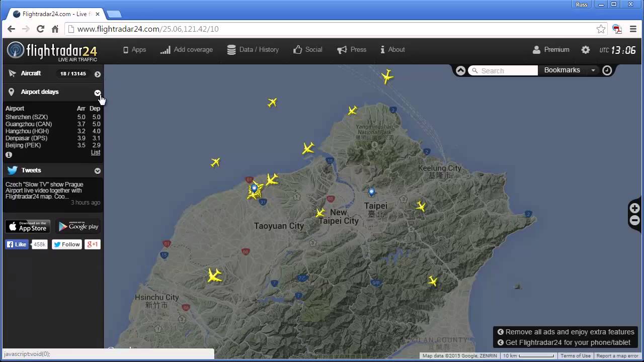644x362 pixels.
Task: Go back in browser
Action: tap(11, 29)
